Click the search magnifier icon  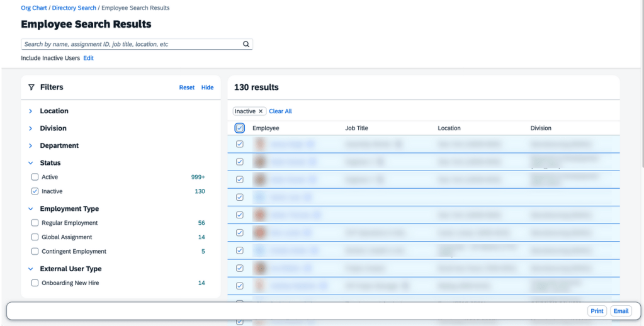[x=246, y=45]
